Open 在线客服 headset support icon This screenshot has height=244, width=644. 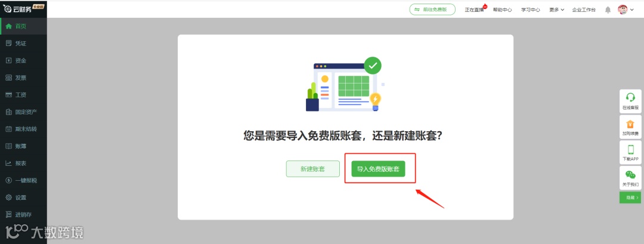[x=630, y=97]
